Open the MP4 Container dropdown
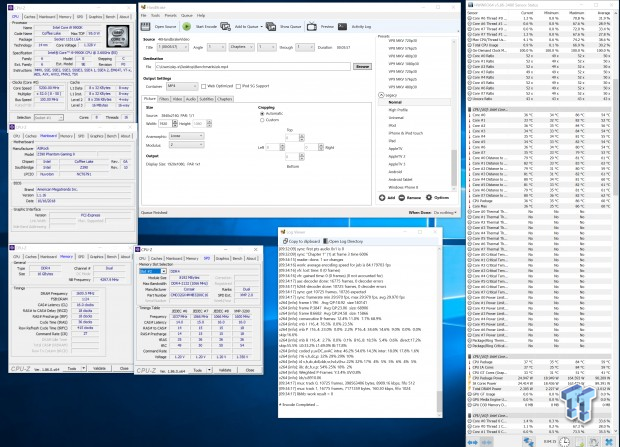 point(182,86)
